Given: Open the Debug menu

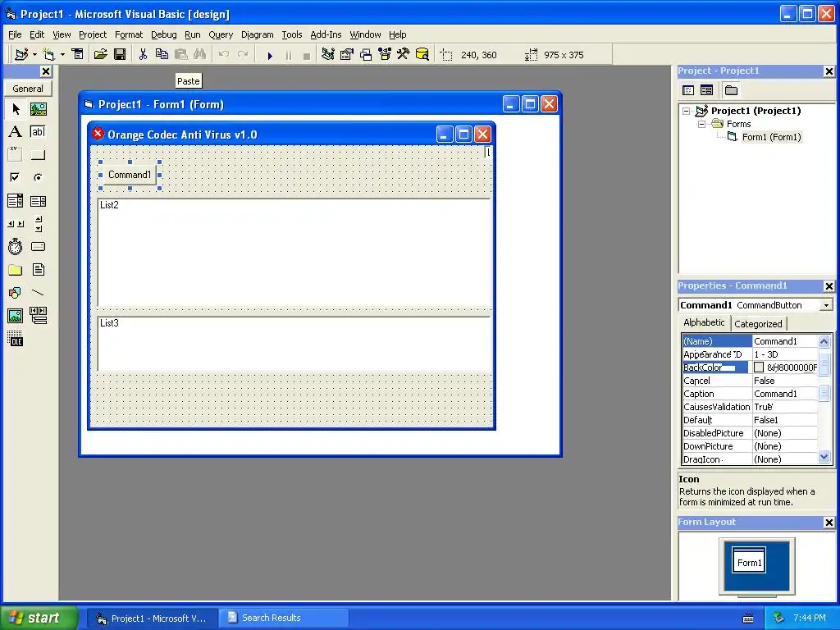Looking at the screenshot, I should [x=163, y=34].
